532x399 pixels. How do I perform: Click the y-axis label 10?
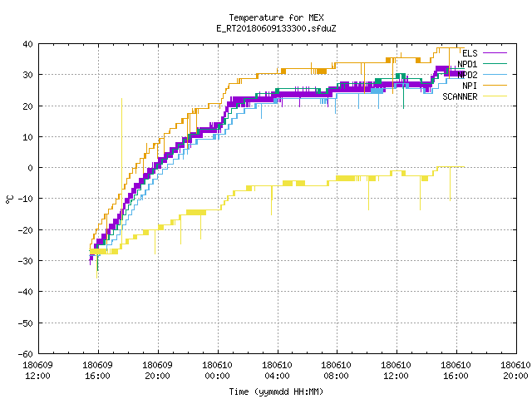tap(27, 137)
